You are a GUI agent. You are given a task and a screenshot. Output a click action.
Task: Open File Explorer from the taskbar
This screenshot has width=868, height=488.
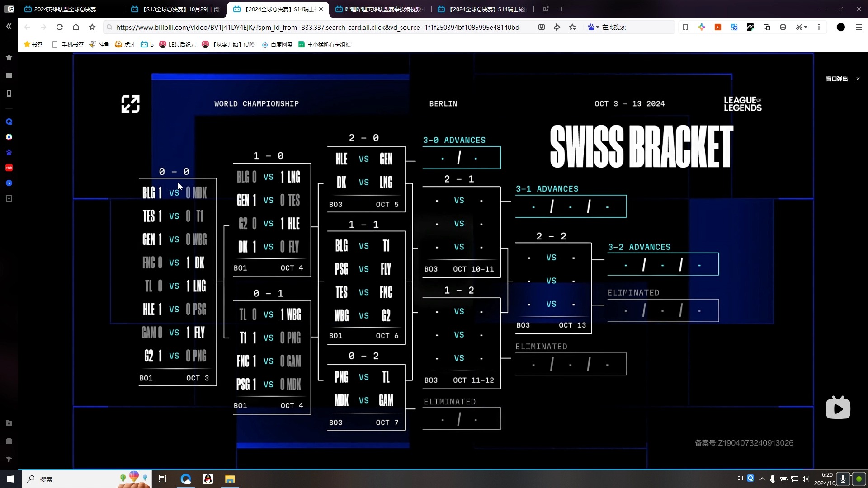tap(230, 479)
